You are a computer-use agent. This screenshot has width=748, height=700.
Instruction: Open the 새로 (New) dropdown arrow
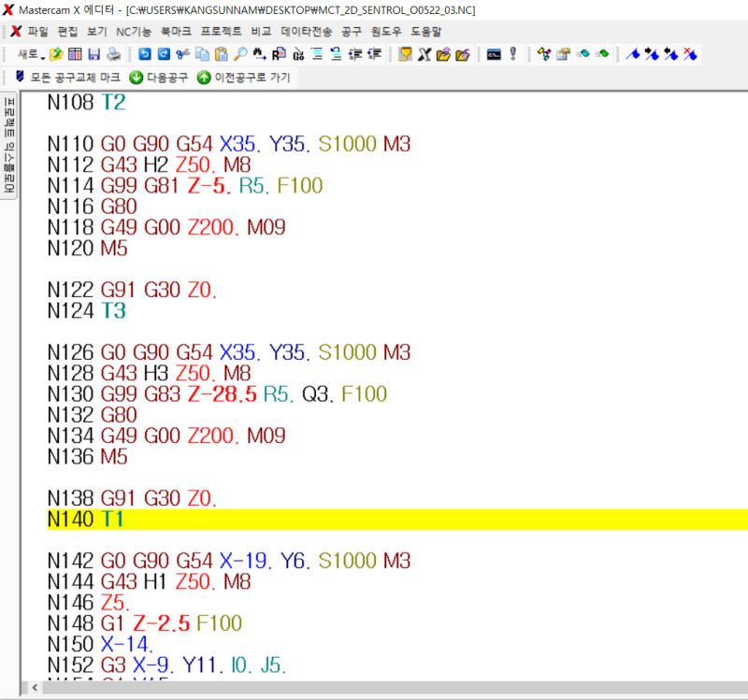coord(43,54)
